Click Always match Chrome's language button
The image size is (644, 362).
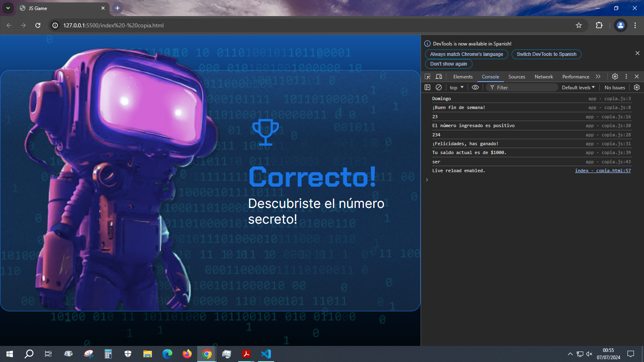click(x=466, y=54)
